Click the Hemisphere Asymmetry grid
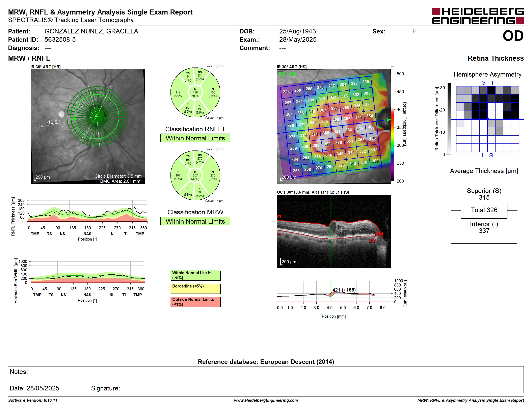 [x=487, y=119]
